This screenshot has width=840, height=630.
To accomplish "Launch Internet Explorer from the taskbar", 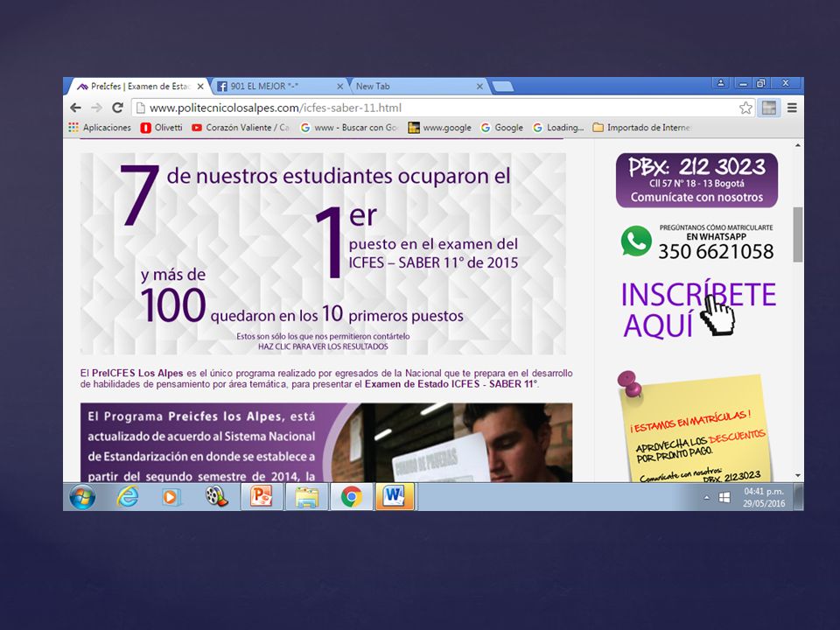I will (x=128, y=497).
